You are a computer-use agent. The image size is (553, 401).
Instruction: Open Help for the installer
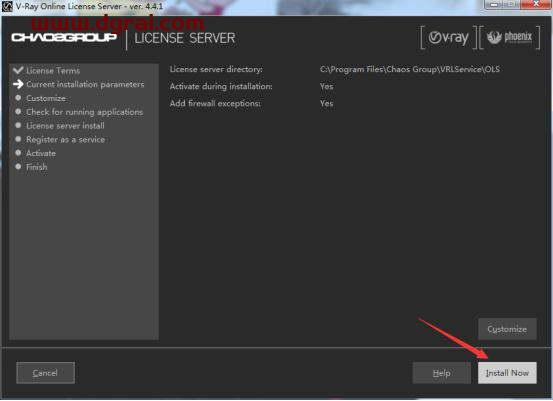point(442,373)
